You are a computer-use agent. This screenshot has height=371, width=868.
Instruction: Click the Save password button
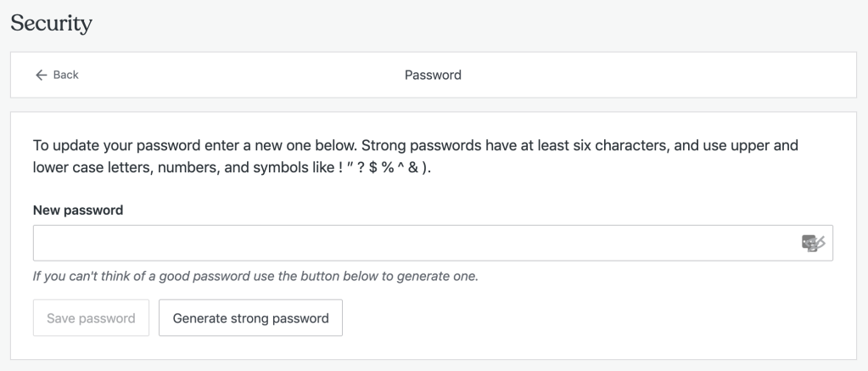(x=92, y=318)
